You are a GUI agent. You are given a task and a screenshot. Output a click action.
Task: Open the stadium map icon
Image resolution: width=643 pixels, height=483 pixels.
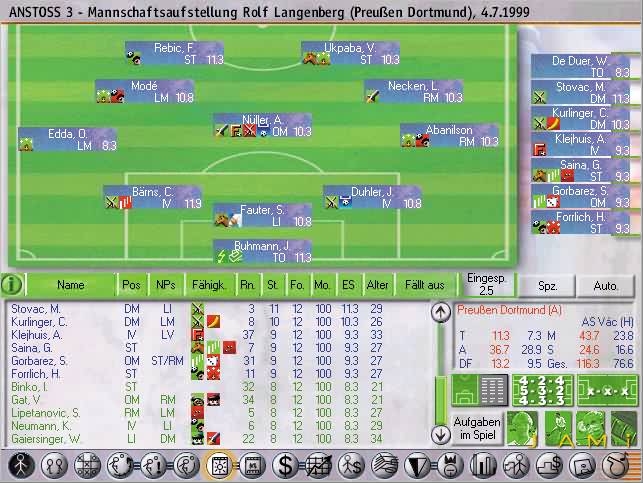(582, 465)
